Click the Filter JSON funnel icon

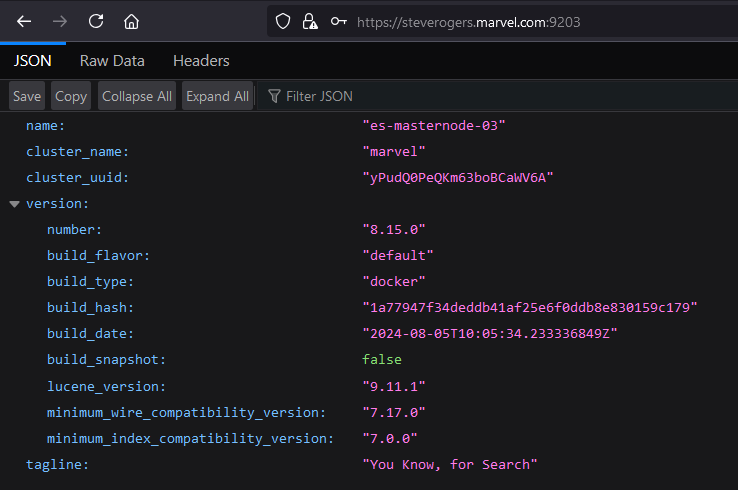(x=274, y=96)
